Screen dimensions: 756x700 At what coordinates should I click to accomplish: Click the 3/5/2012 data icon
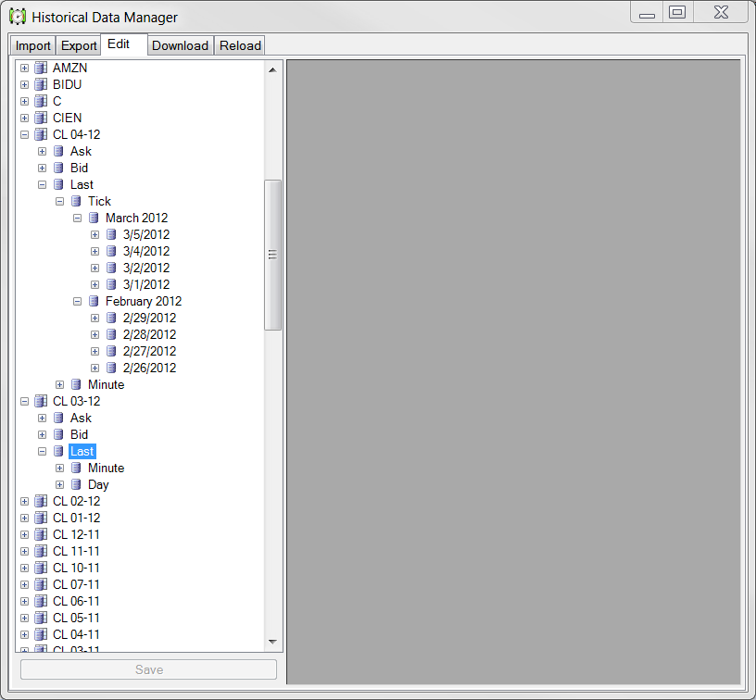111,234
